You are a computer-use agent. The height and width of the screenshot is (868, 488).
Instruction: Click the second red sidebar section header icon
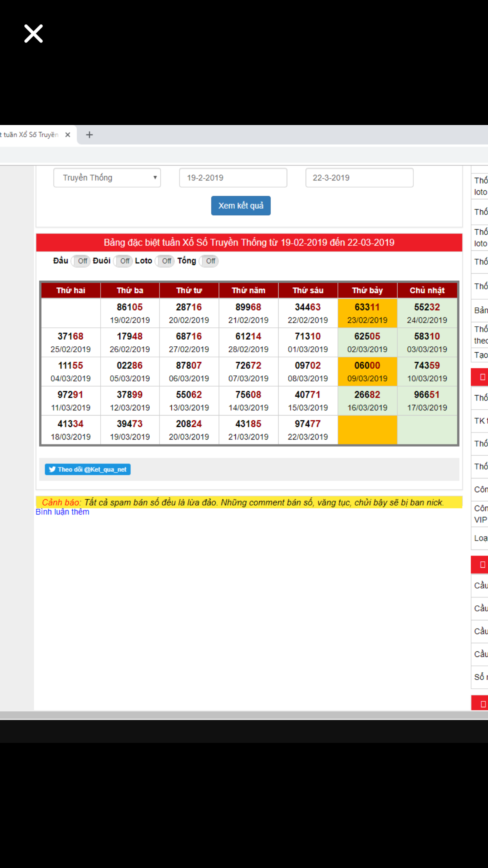click(x=482, y=565)
